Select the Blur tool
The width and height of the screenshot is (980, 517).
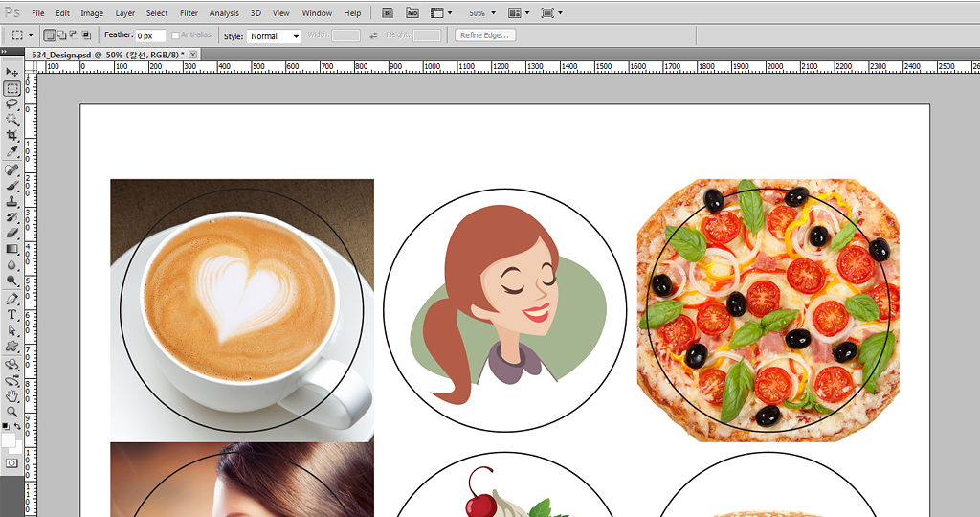point(11,264)
